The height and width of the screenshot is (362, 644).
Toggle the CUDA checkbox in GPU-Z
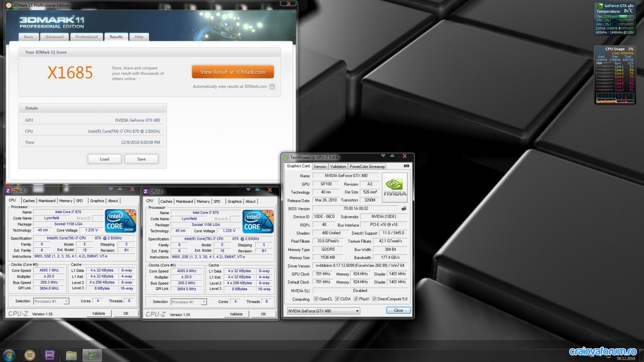337,299
